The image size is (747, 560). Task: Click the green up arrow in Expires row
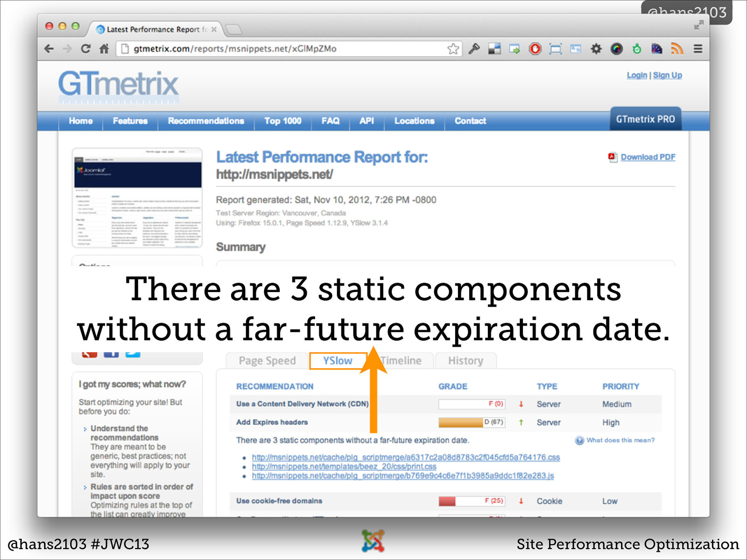[x=521, y=422]
